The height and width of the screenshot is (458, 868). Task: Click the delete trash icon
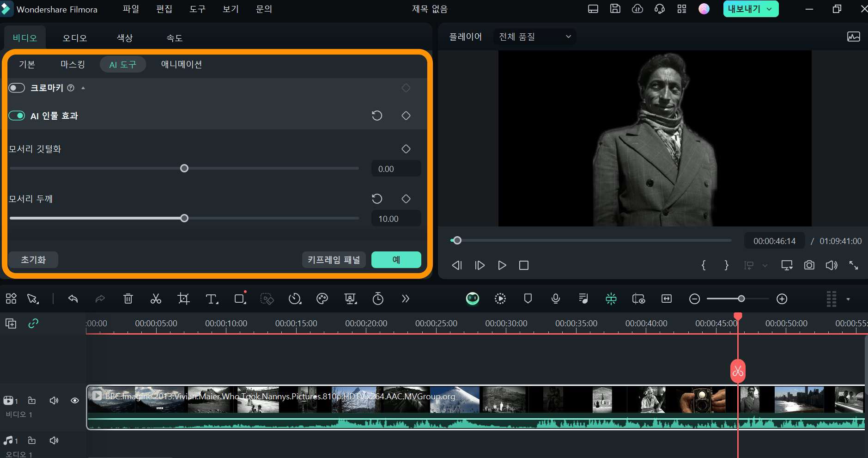(x=128, y=299)
